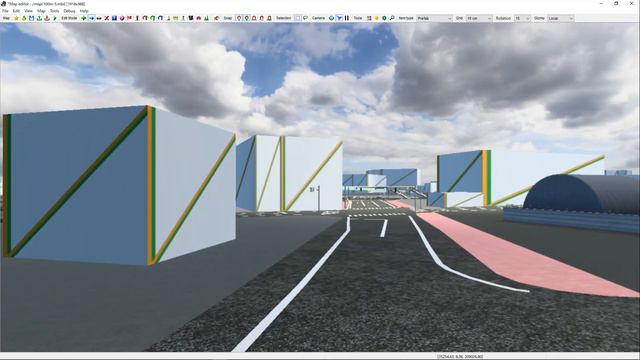Click the teal circle Tools icon
The width and height of the screenshot is (640, 360).
click(x=384, y=18)
